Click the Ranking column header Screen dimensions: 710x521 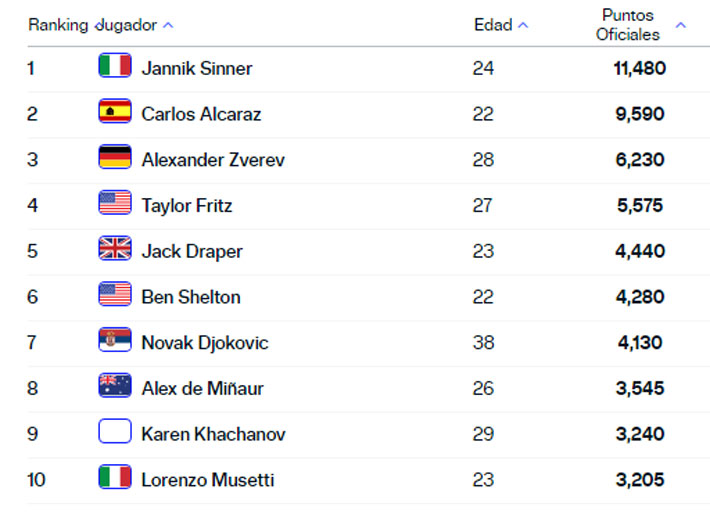[58, 25]
